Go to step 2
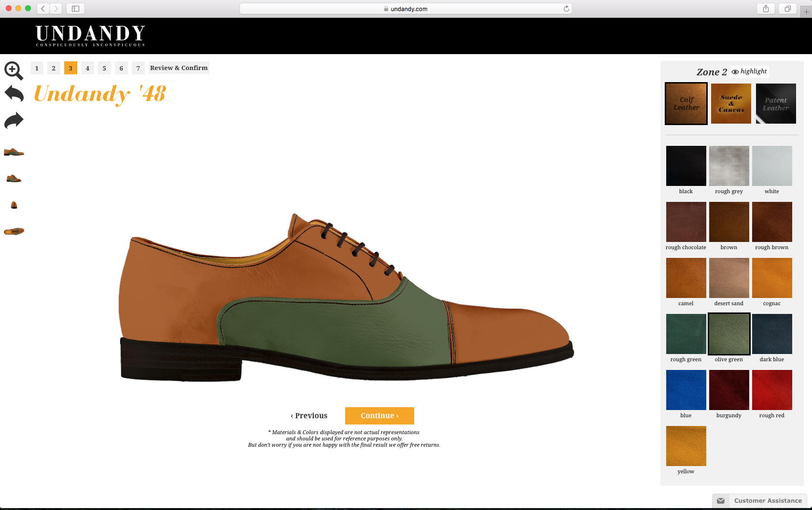The height and width of the screenshot is (510, 812). (x=54, y=68)
